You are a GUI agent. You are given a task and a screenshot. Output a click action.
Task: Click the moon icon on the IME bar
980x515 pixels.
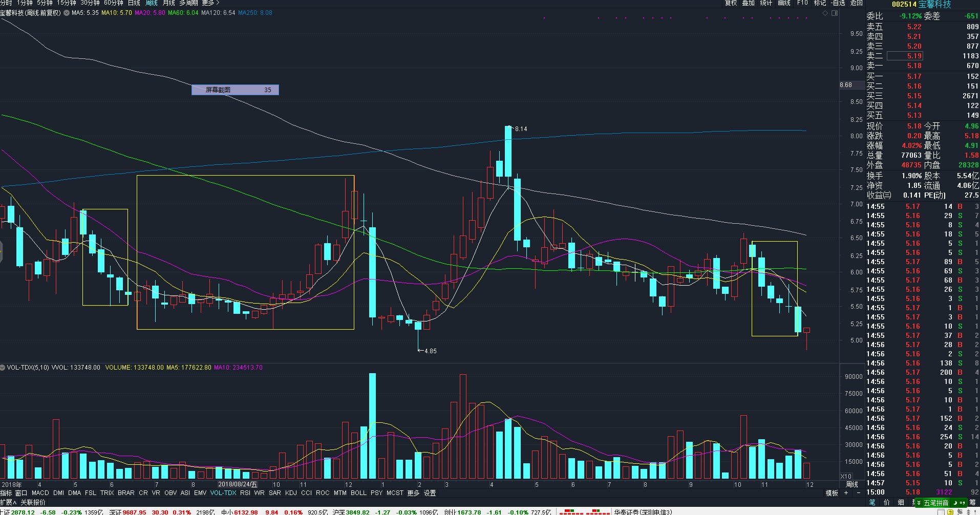click(956, 503)
